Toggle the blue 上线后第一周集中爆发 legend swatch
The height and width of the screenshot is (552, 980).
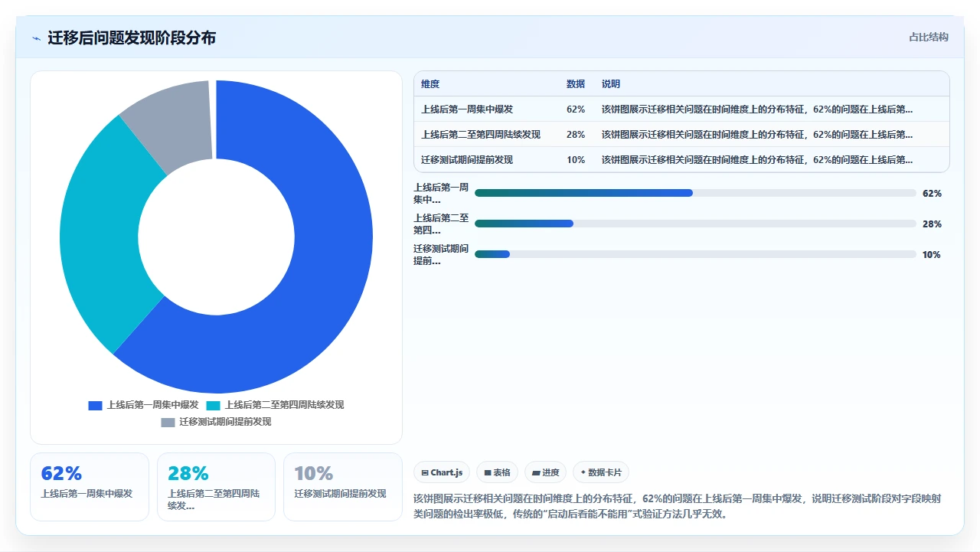[95, 405]
